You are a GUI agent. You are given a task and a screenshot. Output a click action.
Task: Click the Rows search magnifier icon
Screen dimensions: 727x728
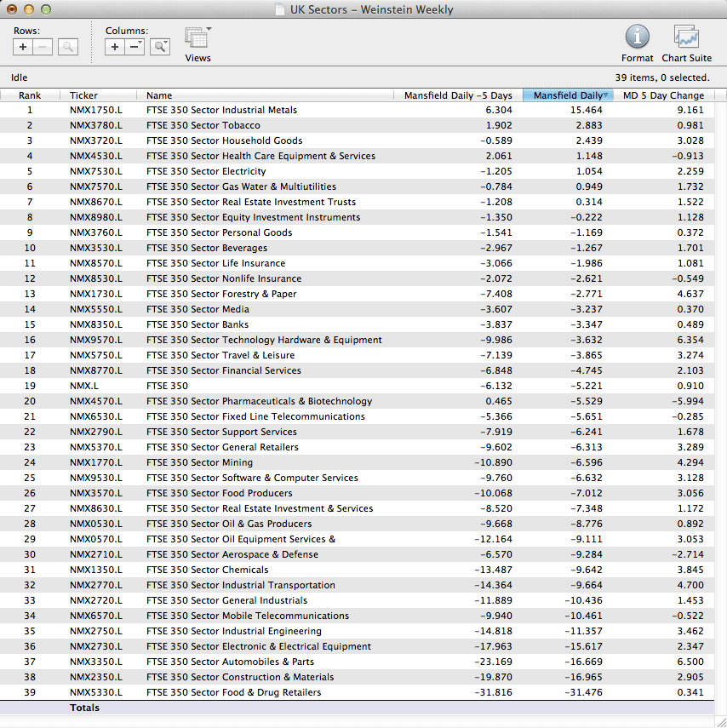click(68, 48)
